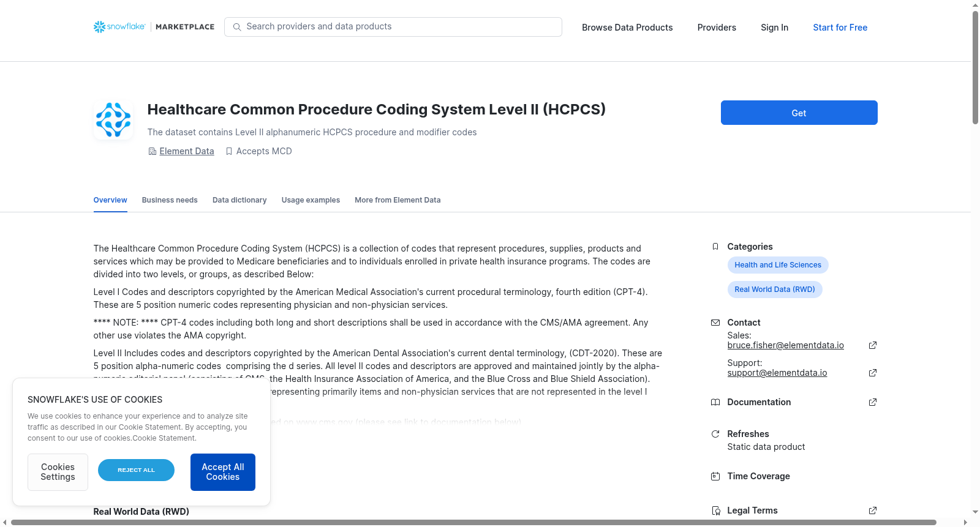This screenshot has height=527, width=980.
Task: Focus the search providers and data products field
Action: click(393, 27)
